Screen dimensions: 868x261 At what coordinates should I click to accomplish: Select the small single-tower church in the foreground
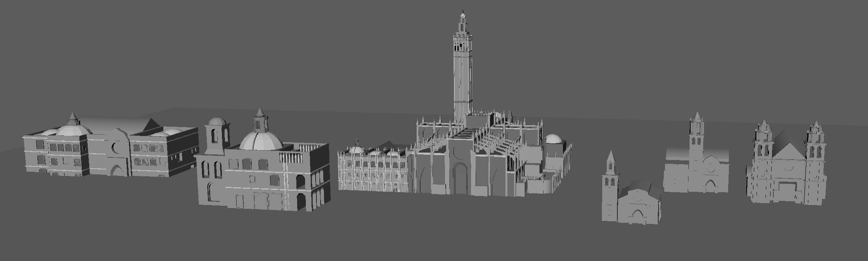click(x=631, y=188)
